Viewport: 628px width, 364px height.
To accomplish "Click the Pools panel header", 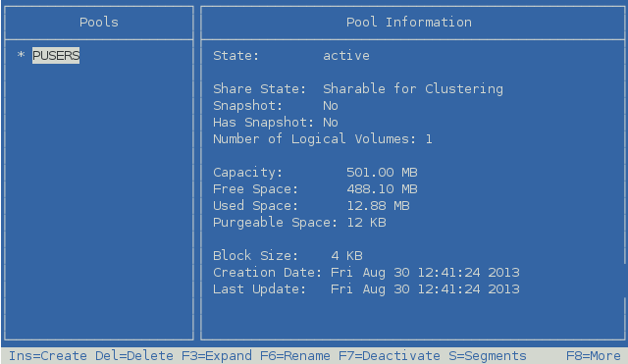I will coord(99,22).
